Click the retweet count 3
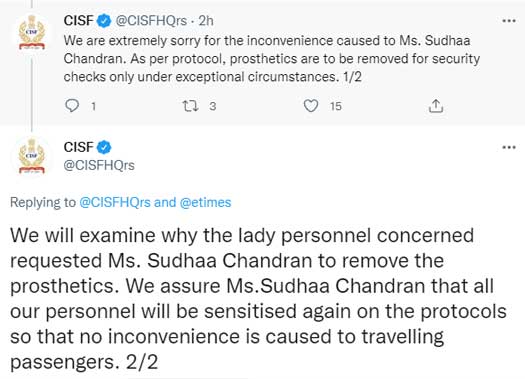 click(x=213, y=106)
